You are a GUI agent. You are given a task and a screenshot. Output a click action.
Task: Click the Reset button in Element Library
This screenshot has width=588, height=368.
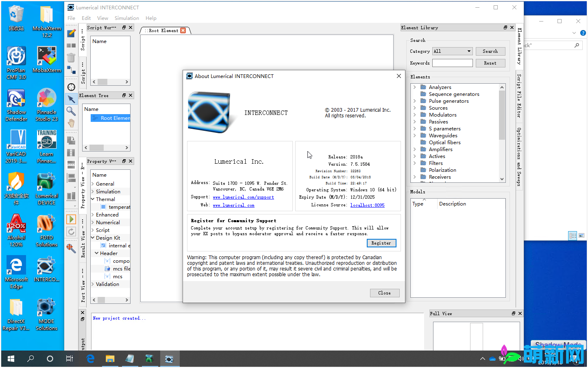click(490, 63)
